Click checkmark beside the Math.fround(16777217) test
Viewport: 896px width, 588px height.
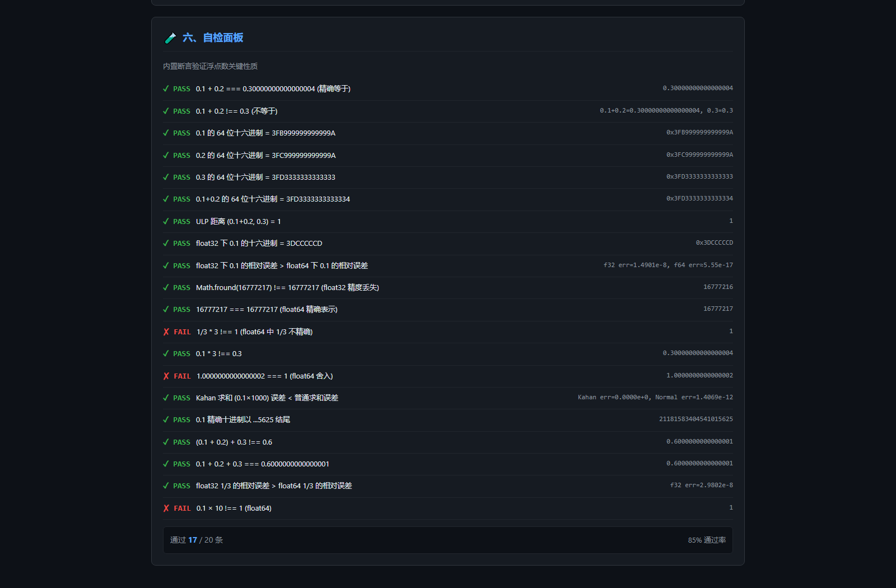166,287
